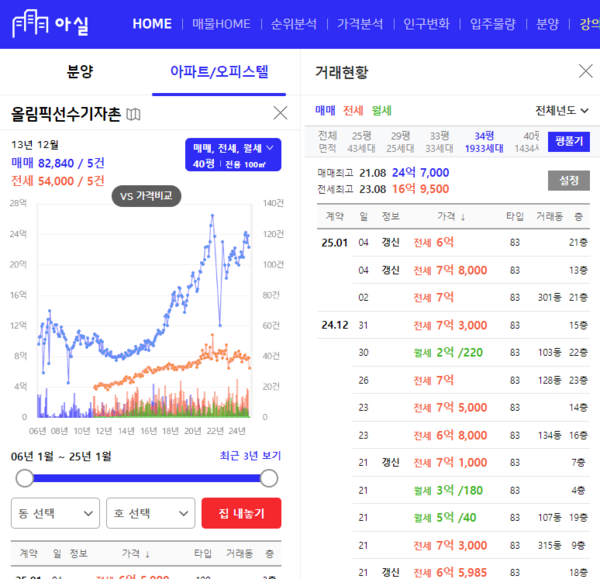Click 전세최고 16억 9,500 value
Image resolution: width=600 pixels, height=579 pixels.
(x=420, y=189)
